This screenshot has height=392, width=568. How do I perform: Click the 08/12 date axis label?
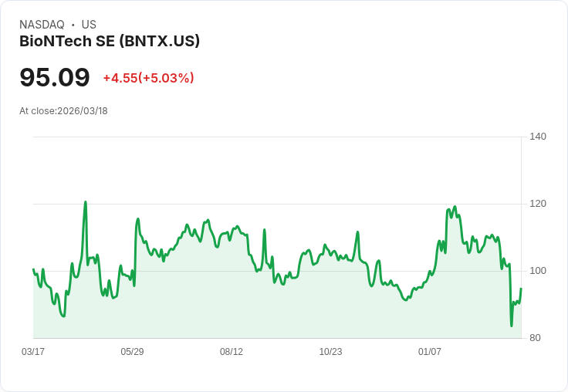[x=232, y=351]
